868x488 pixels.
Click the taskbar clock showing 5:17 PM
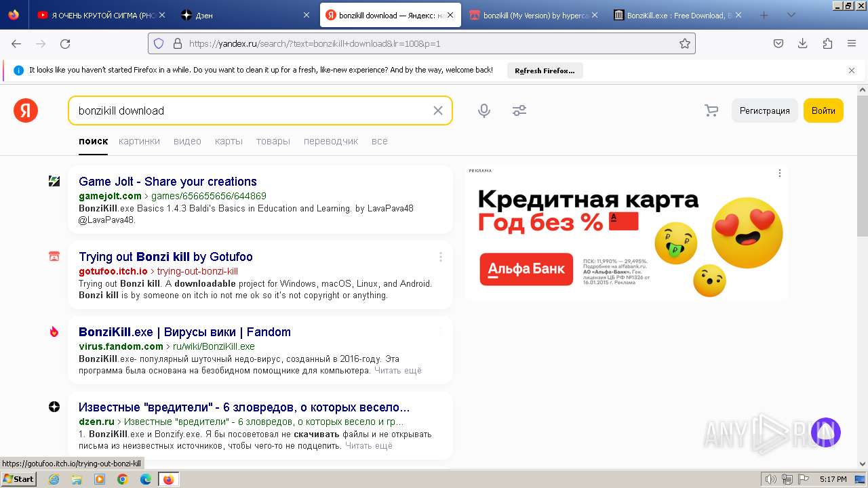tap(833, 479)
